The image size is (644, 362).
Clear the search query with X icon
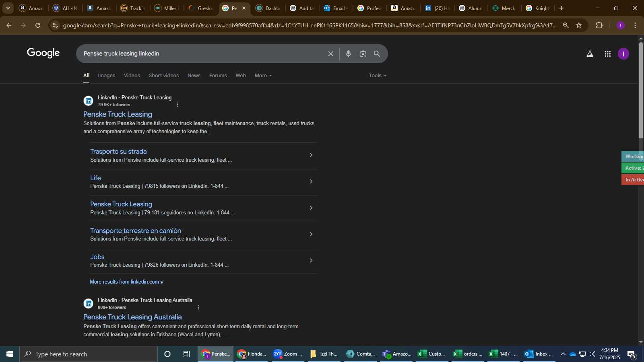click(x=330, y=53)
